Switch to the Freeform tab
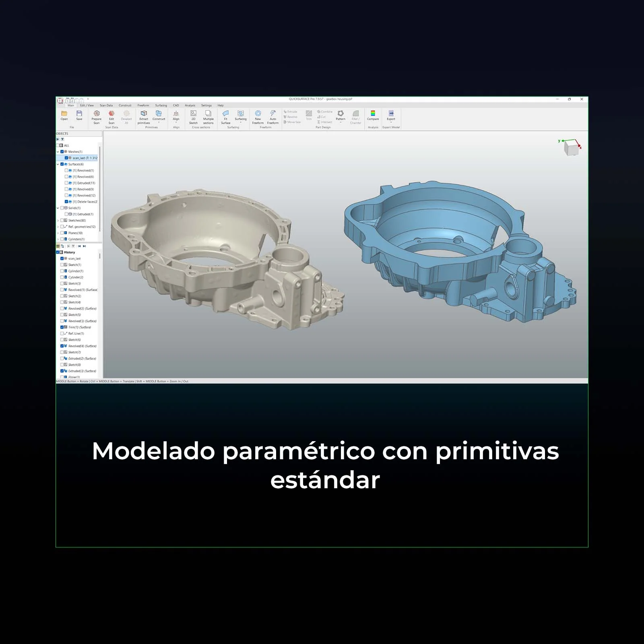The height and width of the screenshot is (644, 644). click(x=143, y=105)
